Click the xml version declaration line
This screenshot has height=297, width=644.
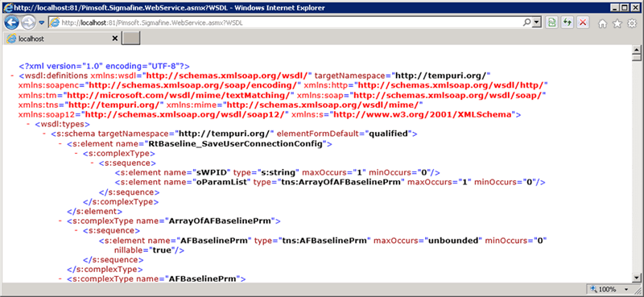(x=104, y=66)
